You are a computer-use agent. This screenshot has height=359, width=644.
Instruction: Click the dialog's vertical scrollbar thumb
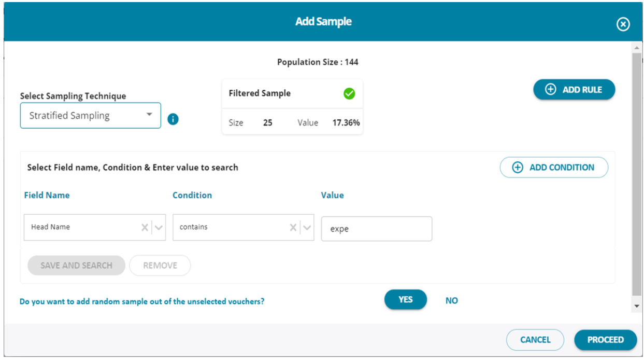point(637,171)
